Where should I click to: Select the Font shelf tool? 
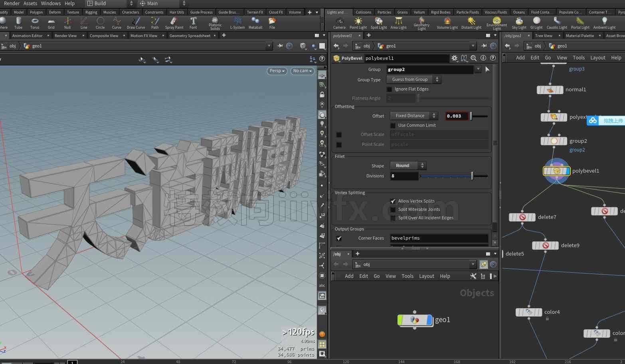tap(193, 23)
